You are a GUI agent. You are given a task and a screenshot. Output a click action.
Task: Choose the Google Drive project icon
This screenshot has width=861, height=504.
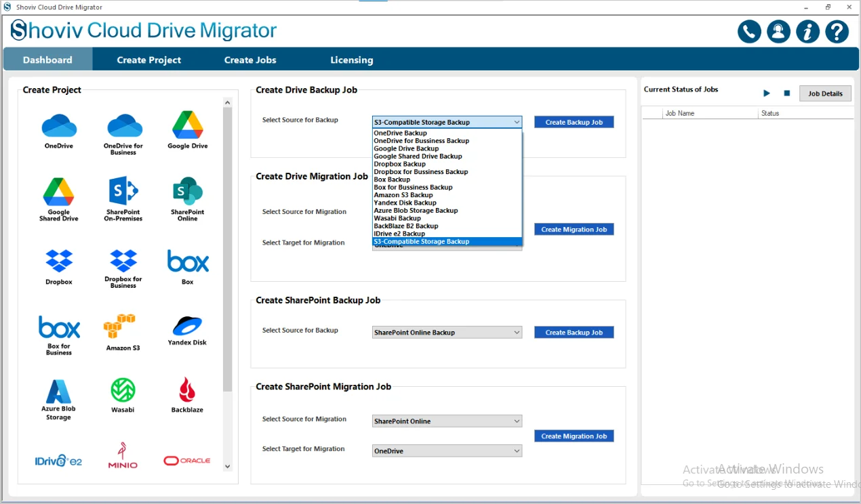click(x=188, y=130)
